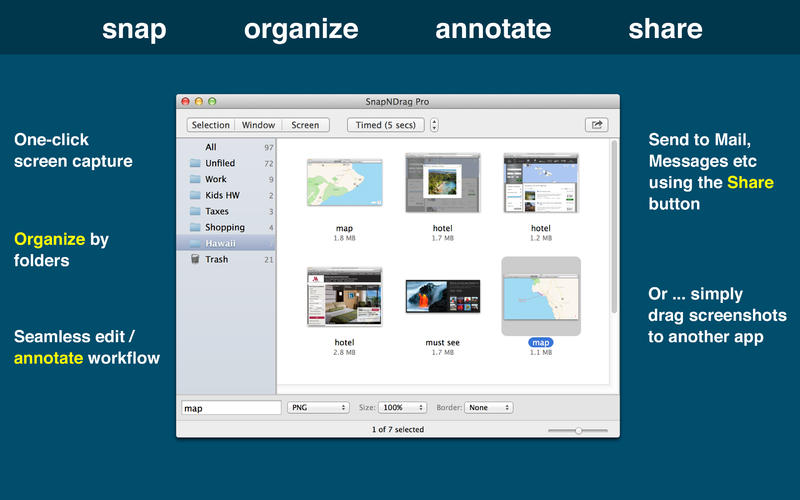Adjust the thumbnail size slider
This screenshot has width=800, height=500.
point(578,430)
